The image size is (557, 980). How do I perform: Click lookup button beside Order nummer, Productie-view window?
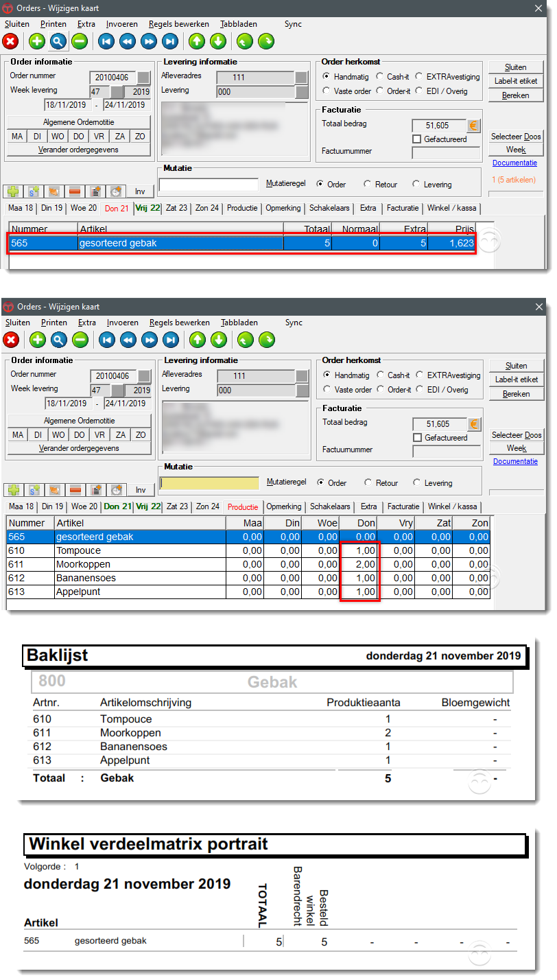pyautogui.click(x=144, y=376)
